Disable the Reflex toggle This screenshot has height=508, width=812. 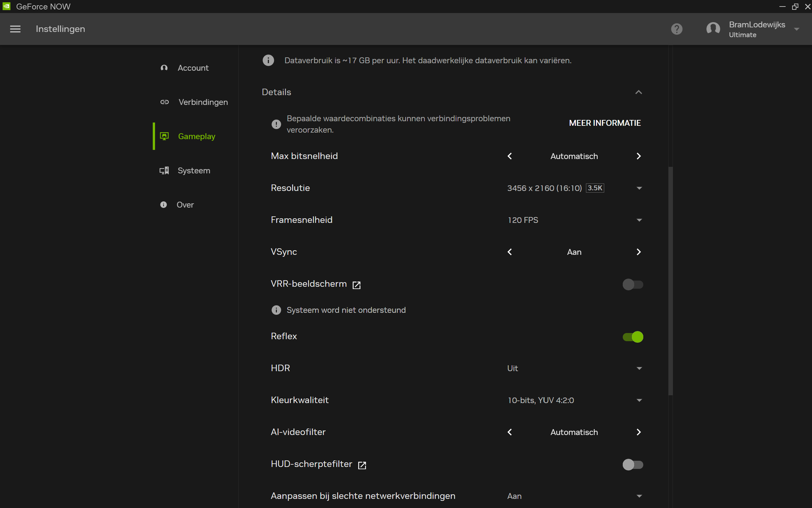633,337
